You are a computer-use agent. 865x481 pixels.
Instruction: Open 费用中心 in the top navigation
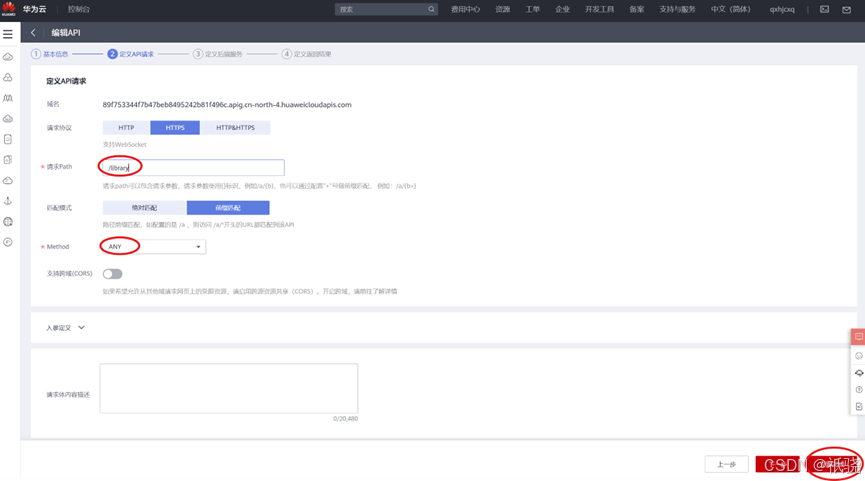point(465,9)
